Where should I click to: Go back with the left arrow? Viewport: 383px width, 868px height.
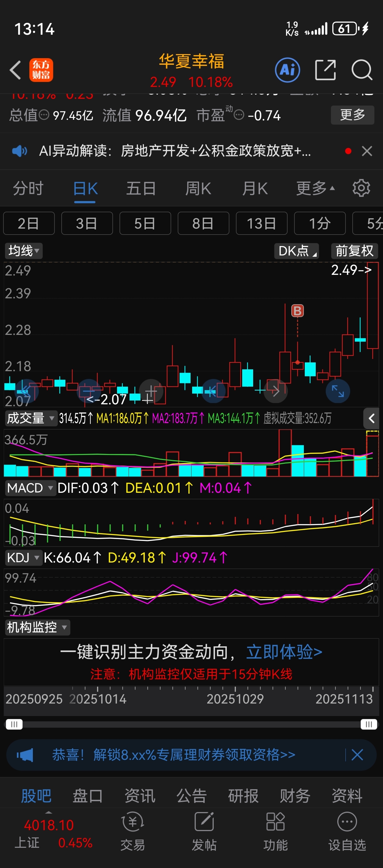[16, 70]
